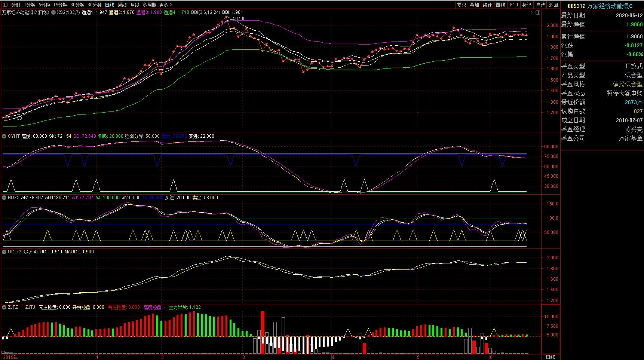Click the 成立日期 value 2018-02-07

click(629, 120)
